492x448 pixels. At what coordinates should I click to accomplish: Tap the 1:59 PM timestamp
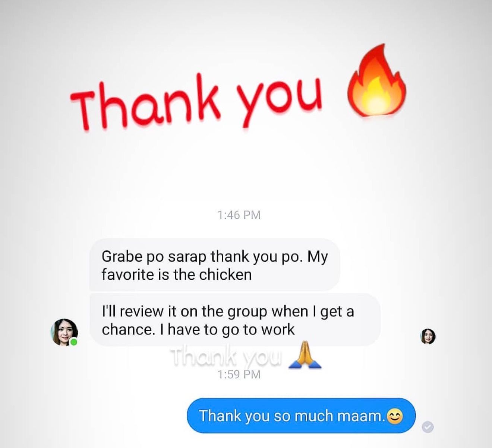tap(239, 374)
